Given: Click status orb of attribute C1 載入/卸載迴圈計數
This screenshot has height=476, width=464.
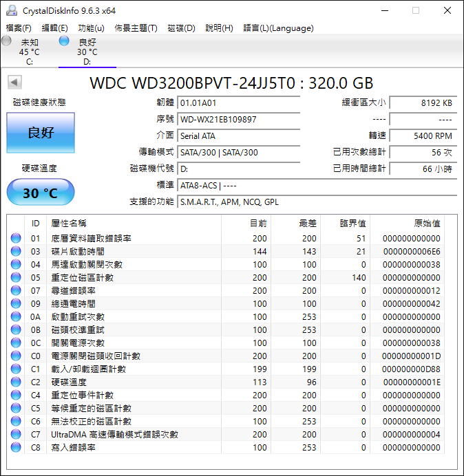Looking at the screenshot, I should [x=16, y=369].
